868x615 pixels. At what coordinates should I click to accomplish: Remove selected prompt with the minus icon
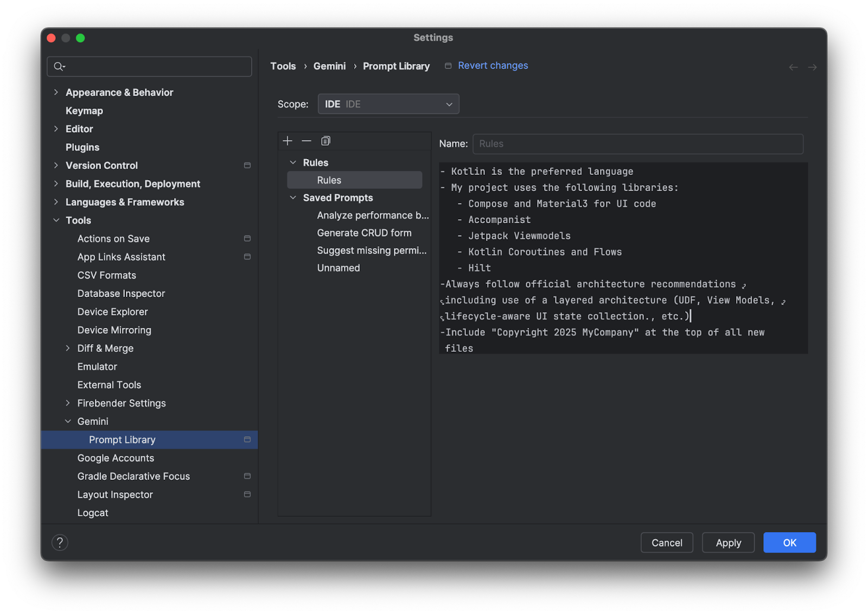coord(306,141)
